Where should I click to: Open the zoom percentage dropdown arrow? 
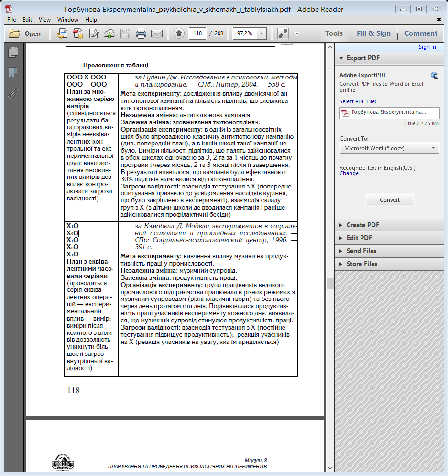click(x=262, y=33)
